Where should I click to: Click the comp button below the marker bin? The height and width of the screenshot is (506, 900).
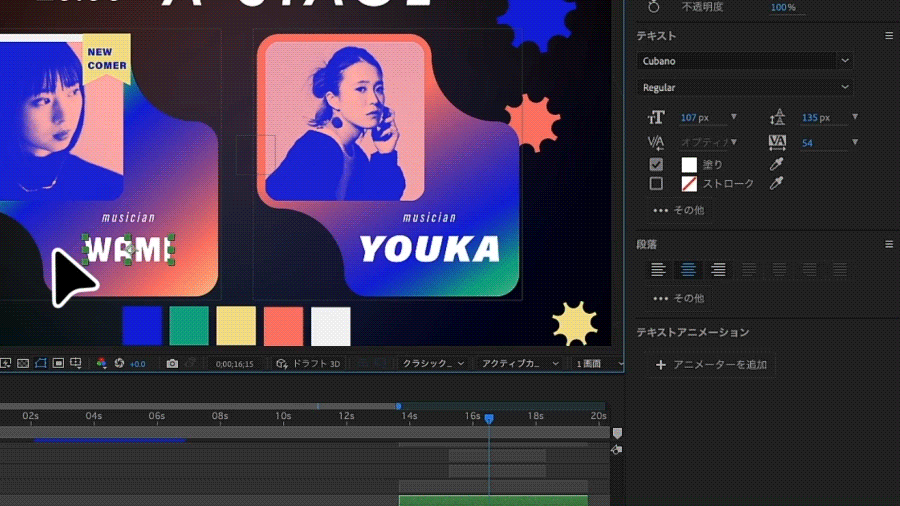click(616, 450)
